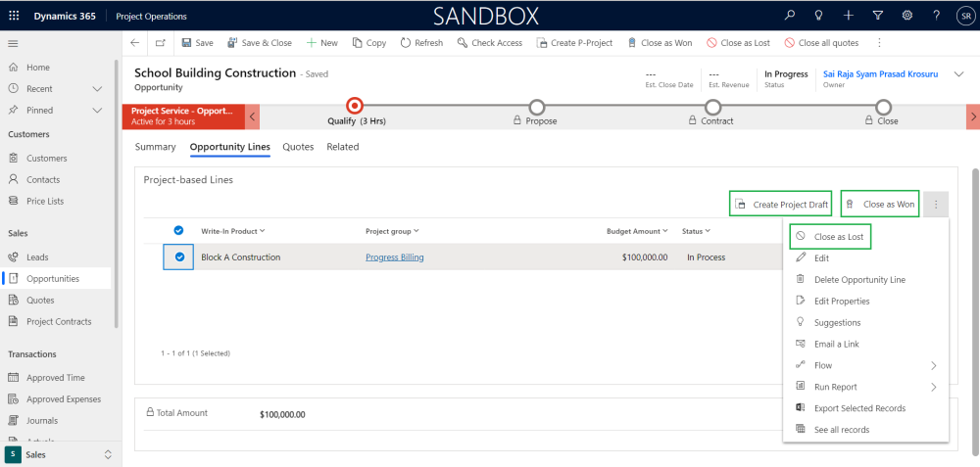
Task: Click the help question mark icon
Action: point(936,16)
